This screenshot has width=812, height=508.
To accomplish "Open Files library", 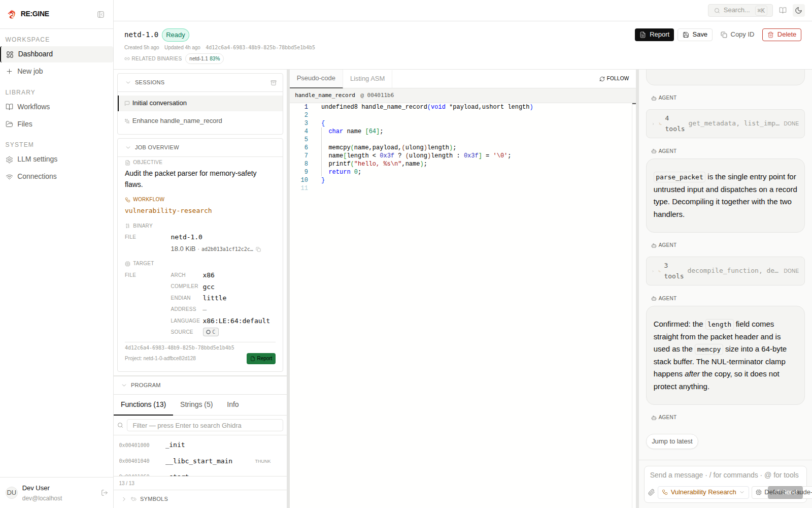I will coord(57,124).
